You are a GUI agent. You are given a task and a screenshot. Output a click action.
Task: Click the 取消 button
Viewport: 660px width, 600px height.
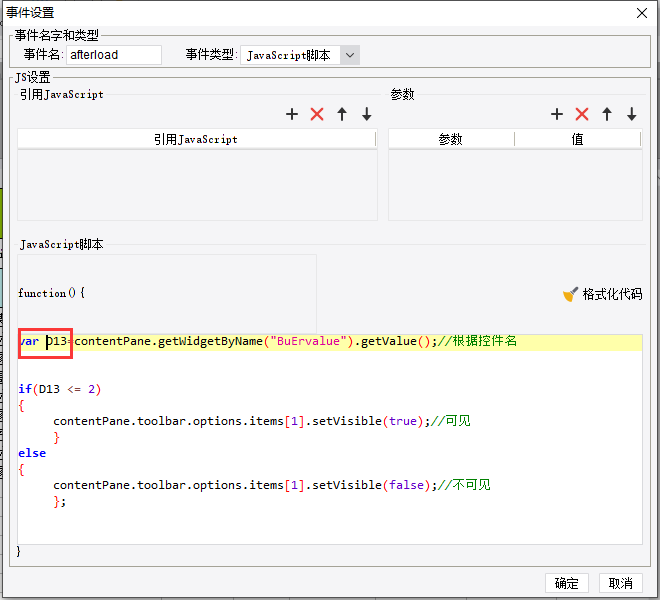[x=621, y=583]
